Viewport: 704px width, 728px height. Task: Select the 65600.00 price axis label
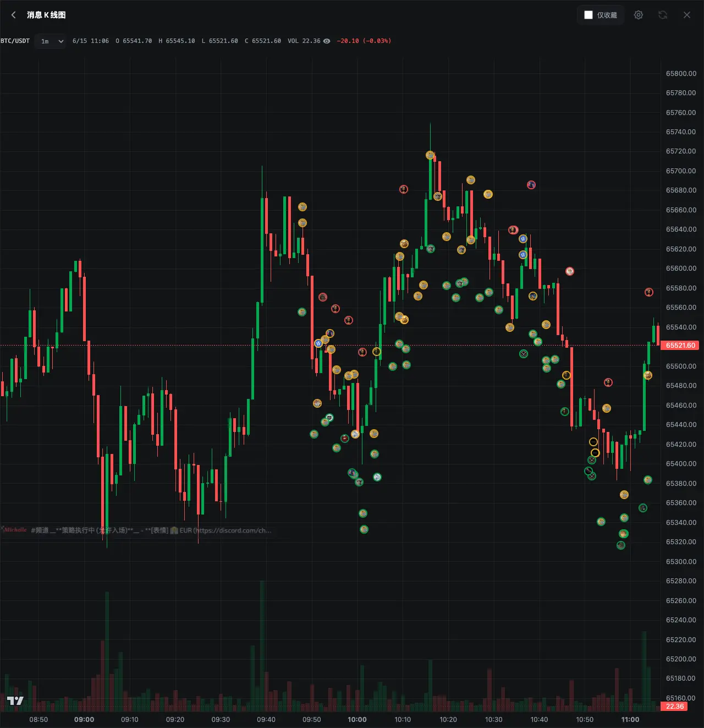click(x=681, y=269)
